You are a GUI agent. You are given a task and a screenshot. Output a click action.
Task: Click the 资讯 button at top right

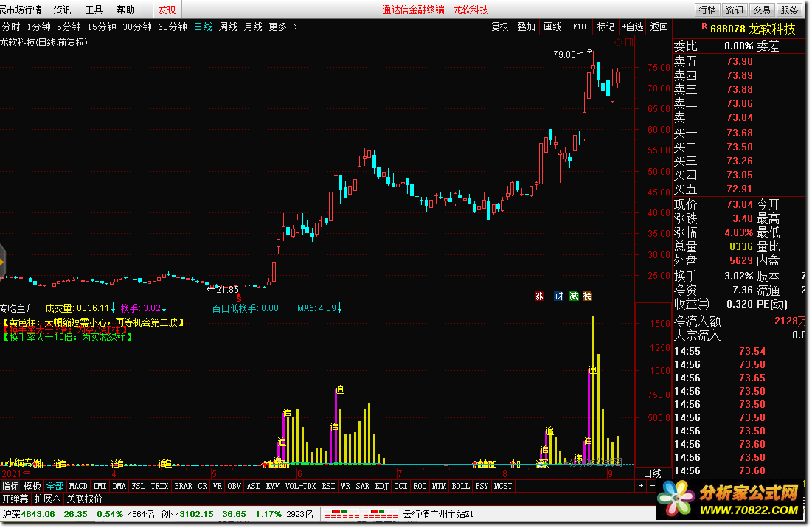(x=735, y=10)
